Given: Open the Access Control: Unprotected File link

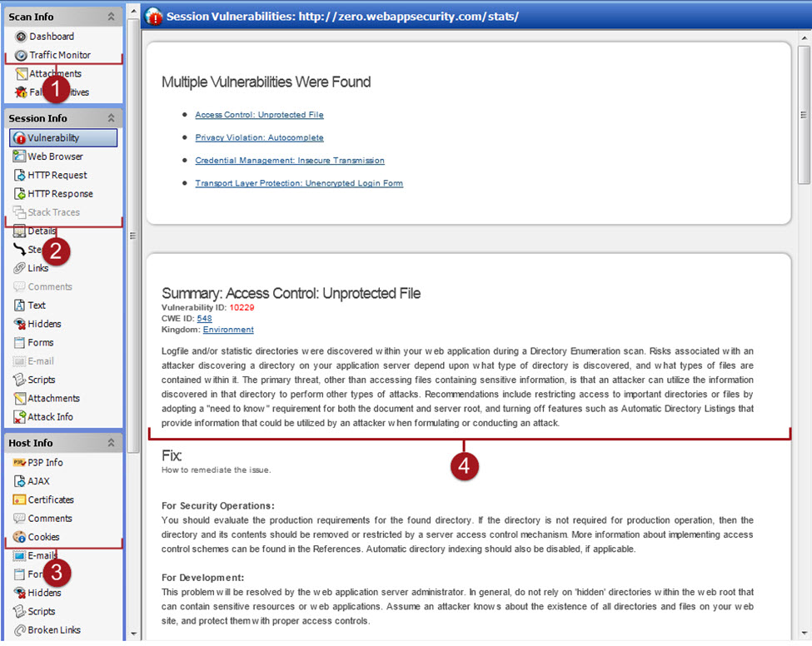Looking at the screenshot, I should (259, 115).
